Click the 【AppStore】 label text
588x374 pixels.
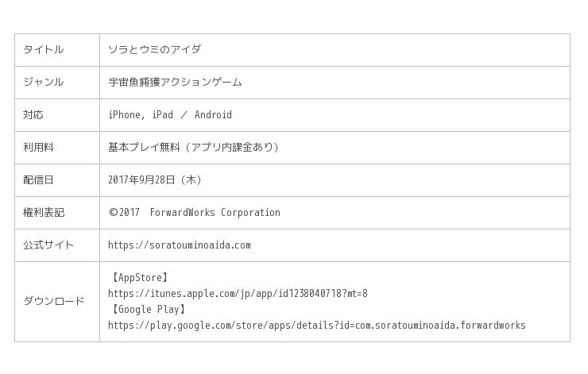(140, 278)
